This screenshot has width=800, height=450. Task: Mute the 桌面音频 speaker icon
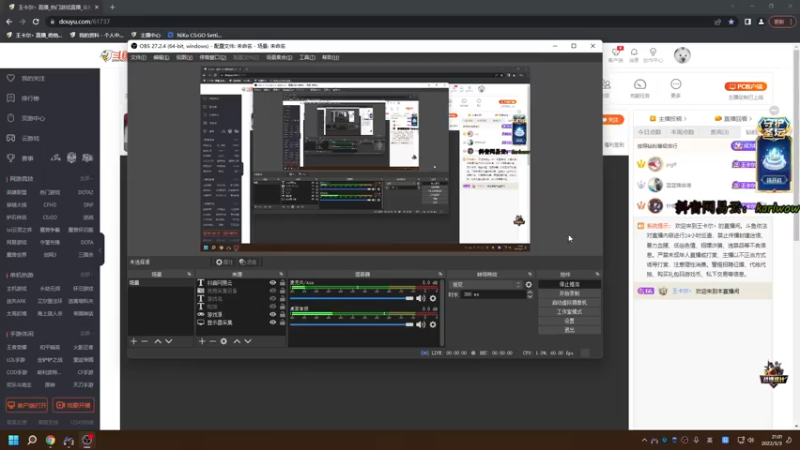pos(420,324)
